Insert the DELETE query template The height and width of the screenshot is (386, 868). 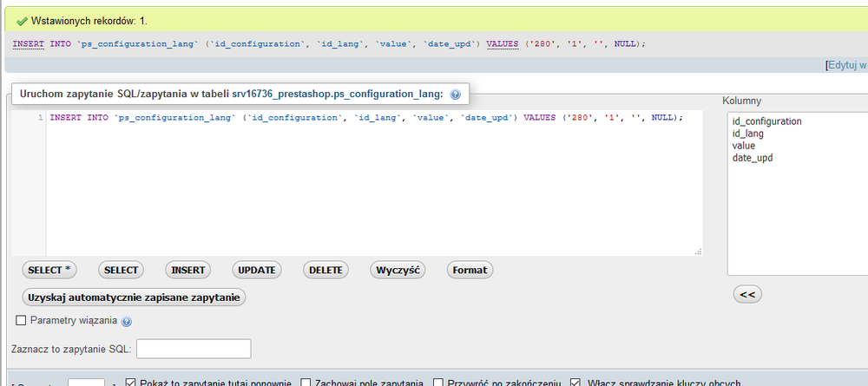tap(325, 270)
